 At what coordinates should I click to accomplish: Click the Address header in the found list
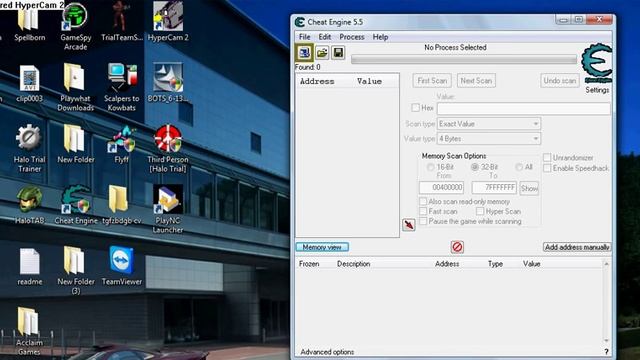point(317,81)
